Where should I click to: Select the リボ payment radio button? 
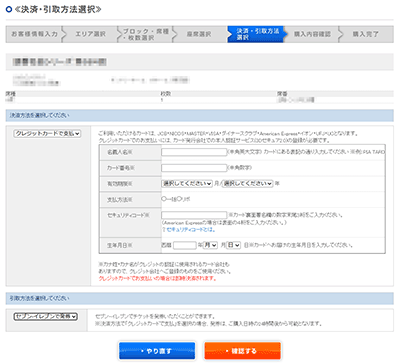[x=179, y=199]
